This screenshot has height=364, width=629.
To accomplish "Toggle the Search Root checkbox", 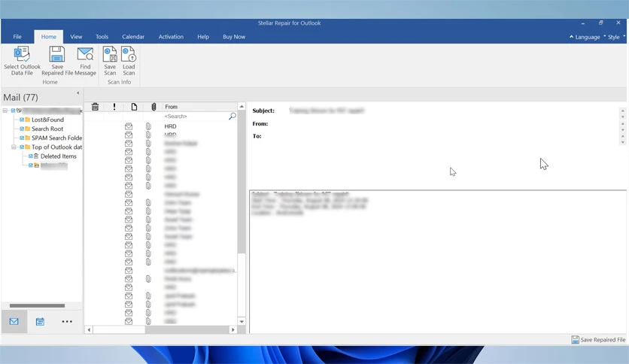I will point(22,129).
